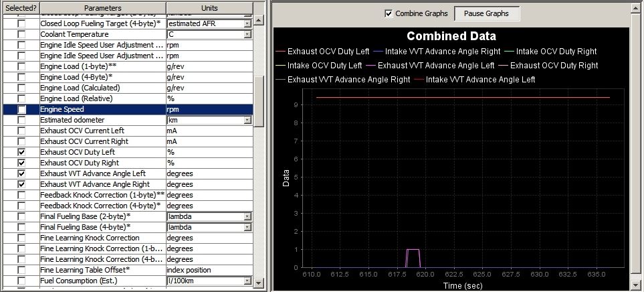
Task: Enable the Engine Speed checkbox
Action: pos(21,109)
